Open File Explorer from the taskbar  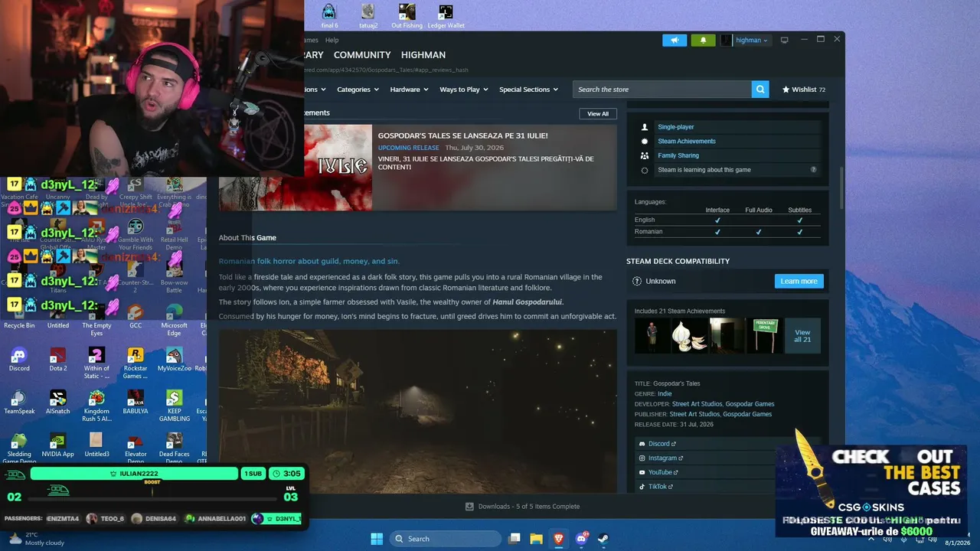pos(537,539)
